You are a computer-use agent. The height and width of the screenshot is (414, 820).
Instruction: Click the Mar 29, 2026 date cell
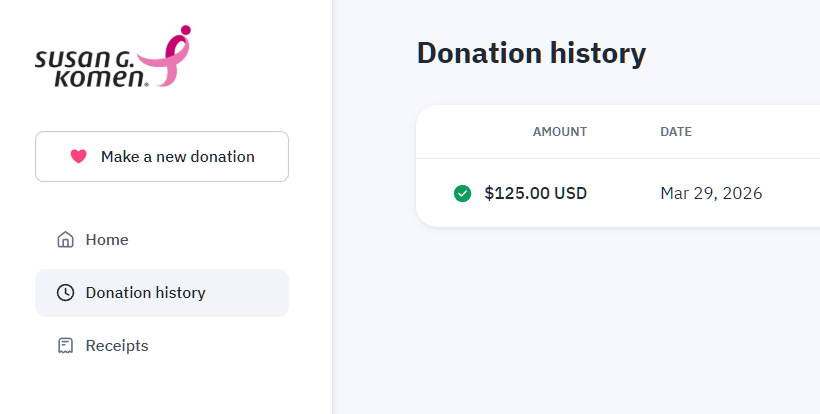tap(711, 193)
